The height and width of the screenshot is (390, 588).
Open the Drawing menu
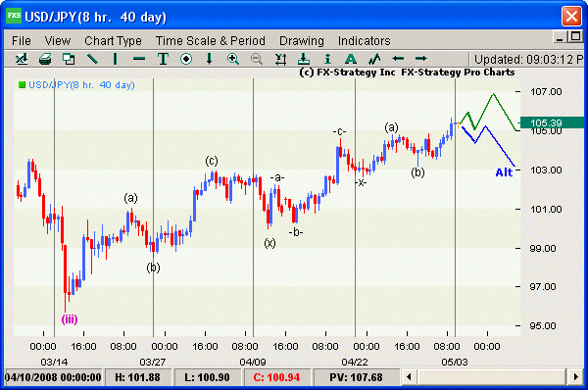(x=302, y=40)
